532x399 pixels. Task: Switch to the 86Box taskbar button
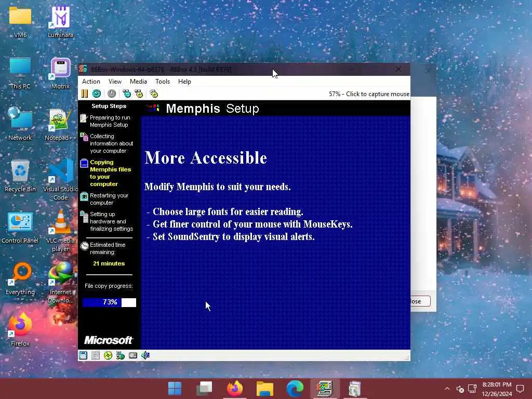[x=325, y=389]
